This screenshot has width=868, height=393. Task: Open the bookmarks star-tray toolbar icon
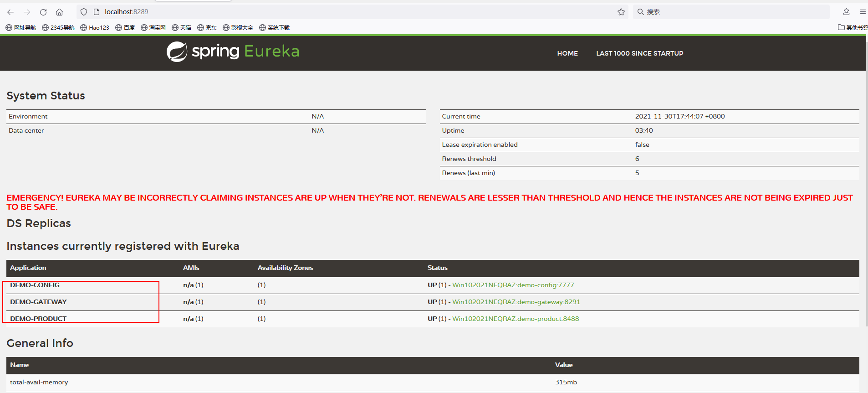[846, 12]
